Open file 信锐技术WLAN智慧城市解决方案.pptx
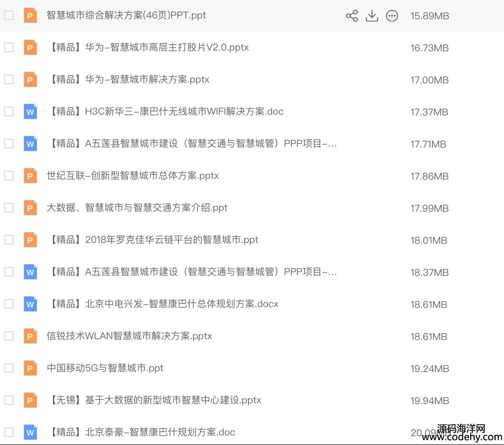 pyautogui.click(x=129, y=336)
